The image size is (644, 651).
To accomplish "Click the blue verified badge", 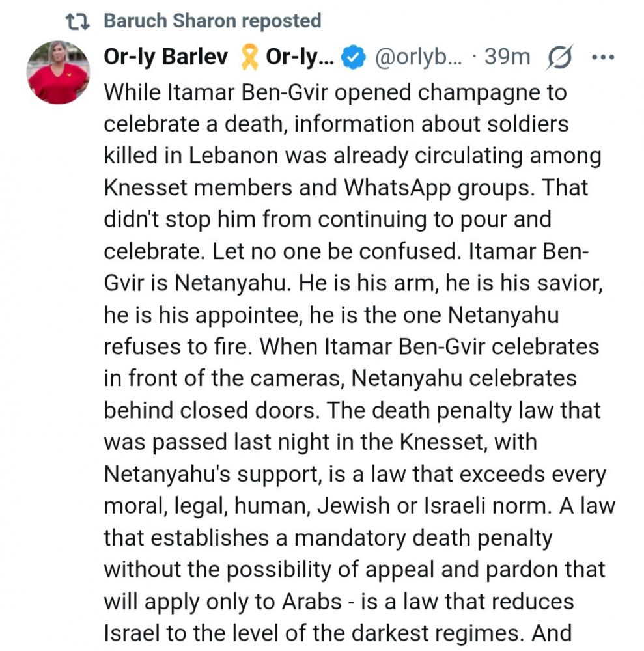I will pyautogui.click(x=353, y=59).
